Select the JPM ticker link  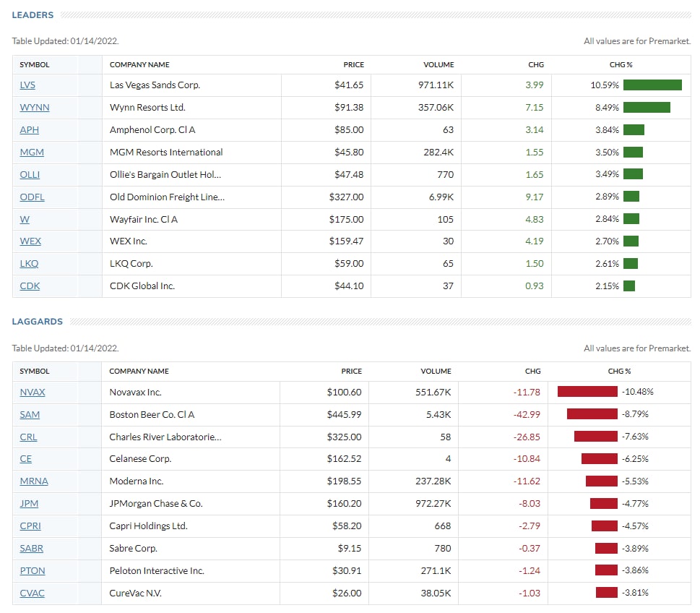(30, 504)
